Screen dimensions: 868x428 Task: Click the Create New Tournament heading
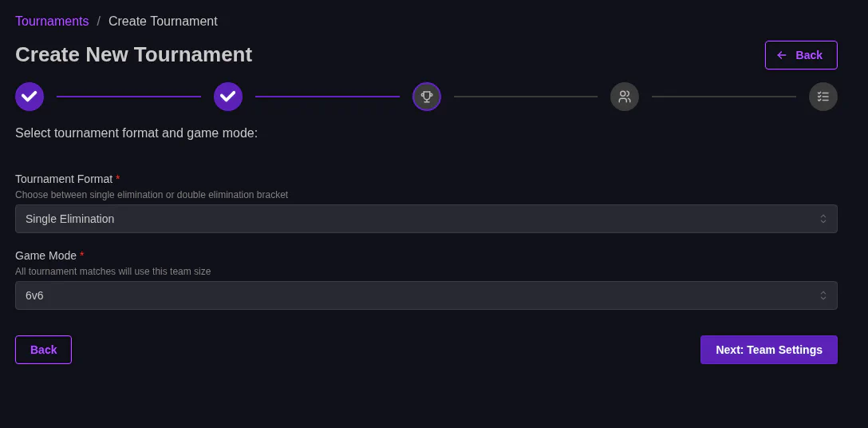(133, 54)
